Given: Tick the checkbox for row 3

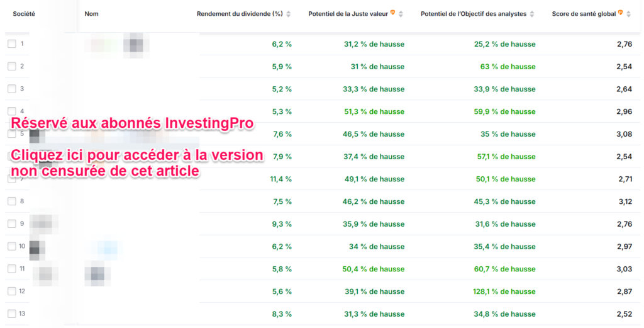Looking at the screenshot, I should pyautogui.click(x=11, y=89).
